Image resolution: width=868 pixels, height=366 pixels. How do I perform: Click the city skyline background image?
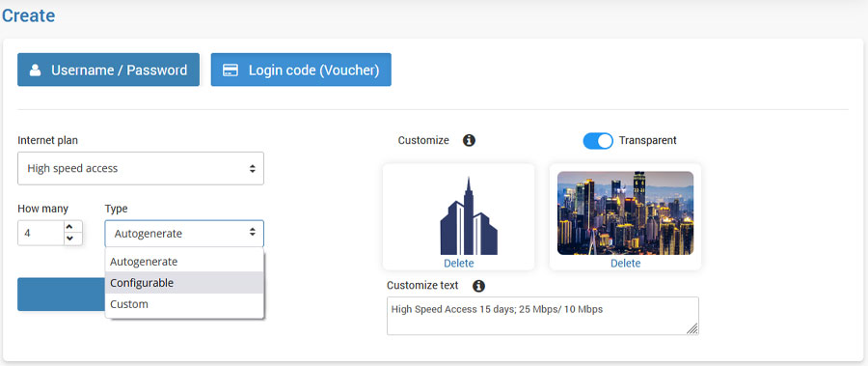tap(625, 213)
